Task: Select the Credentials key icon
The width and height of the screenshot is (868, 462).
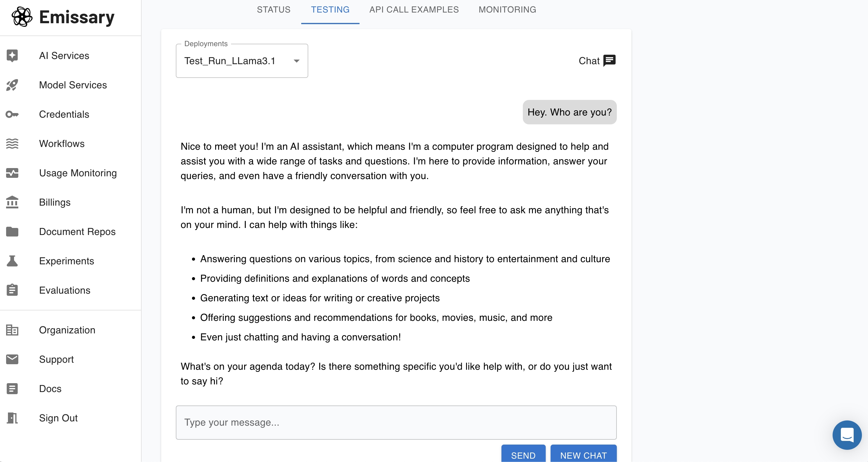Action: point(12,114)
